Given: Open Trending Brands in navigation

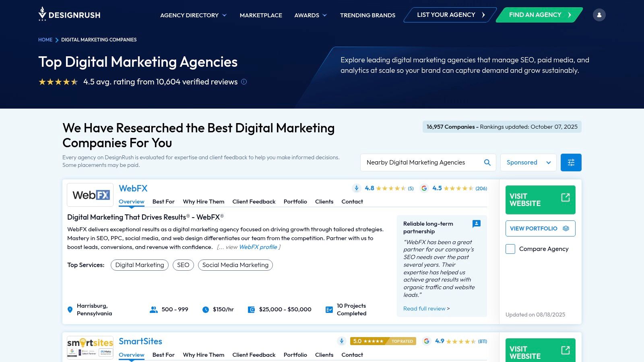Looking at the screenshot, I should (x=367, y=15).
